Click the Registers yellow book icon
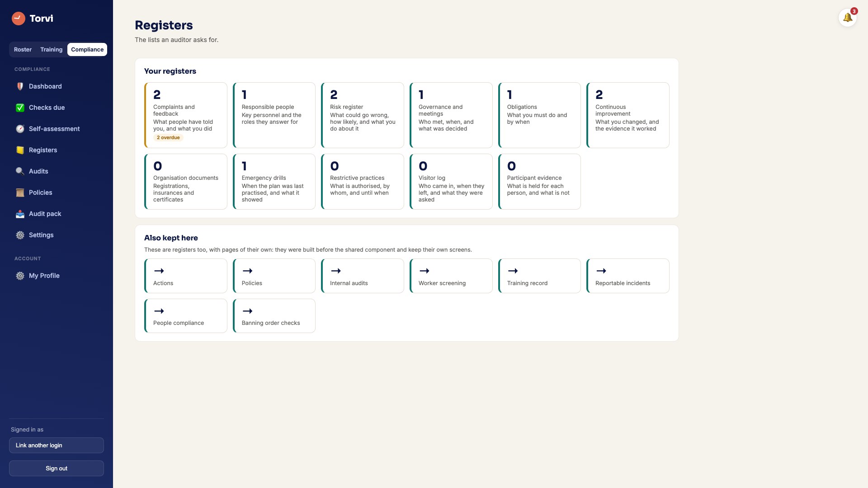The image size is (868, 488). click(20, 150)
